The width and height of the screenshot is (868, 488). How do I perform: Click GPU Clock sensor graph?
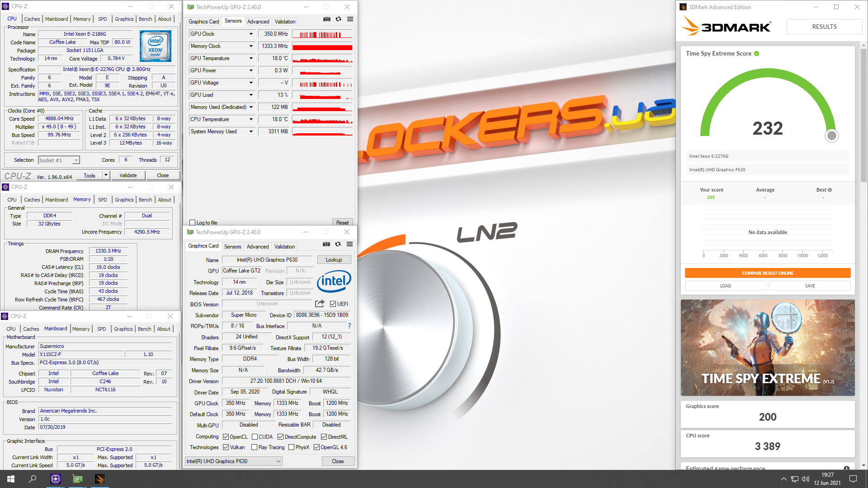(322, 34)
